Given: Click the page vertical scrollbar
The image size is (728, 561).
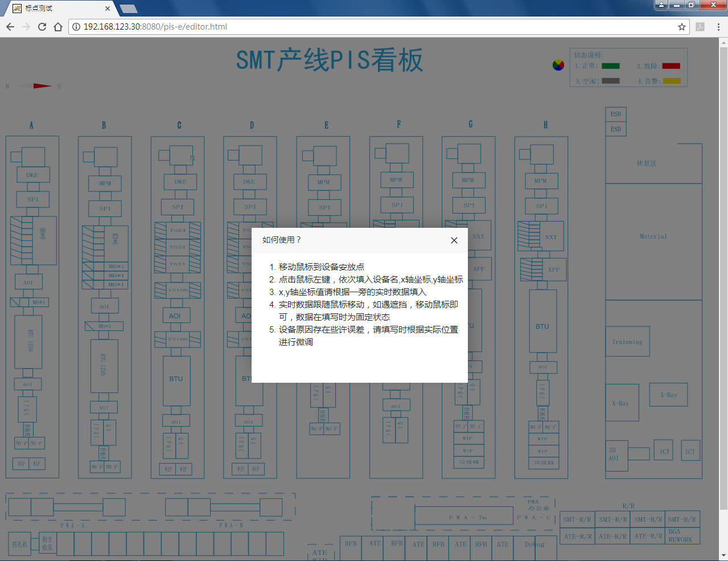Looking at the screenshot, I should 723,278.
